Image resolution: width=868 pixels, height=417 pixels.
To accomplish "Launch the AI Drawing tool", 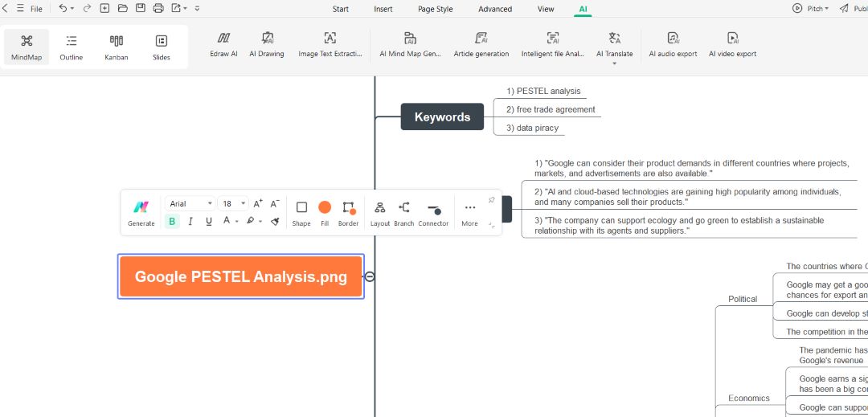I will pos(267,44).
